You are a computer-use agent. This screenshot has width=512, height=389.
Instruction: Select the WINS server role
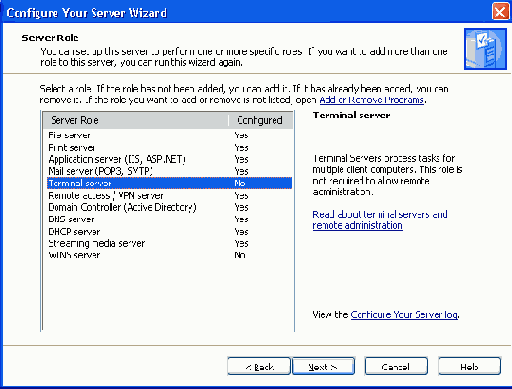pos(169,255)
